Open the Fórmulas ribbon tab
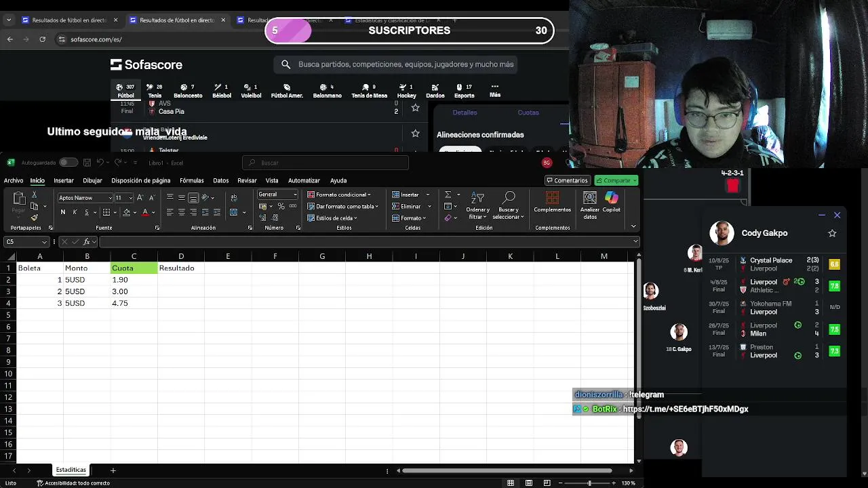The height and width of the screenshot is (488, 868). point(192,180)
